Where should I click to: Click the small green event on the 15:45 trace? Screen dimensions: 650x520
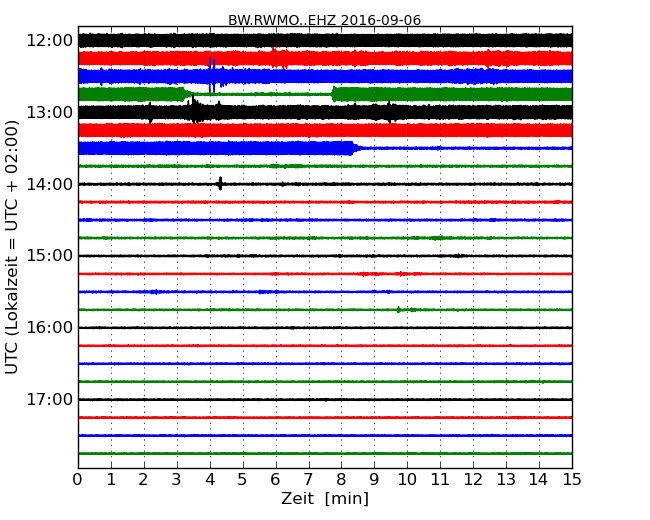coord(399,309)
